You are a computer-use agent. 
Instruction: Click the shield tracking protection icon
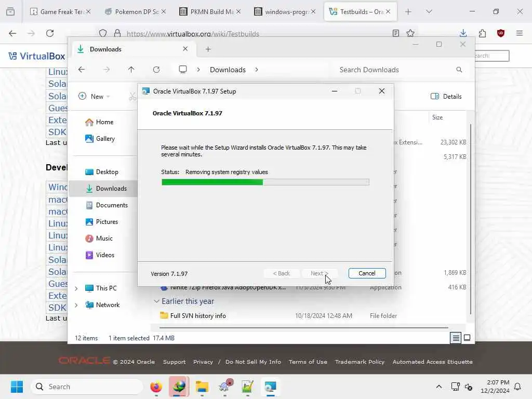103,33
